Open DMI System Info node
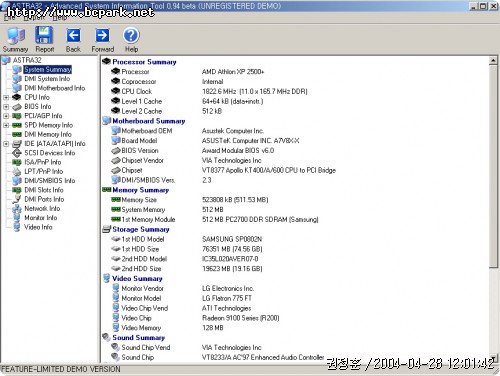Viewport: 500px width, 376px height. [47, 79]
